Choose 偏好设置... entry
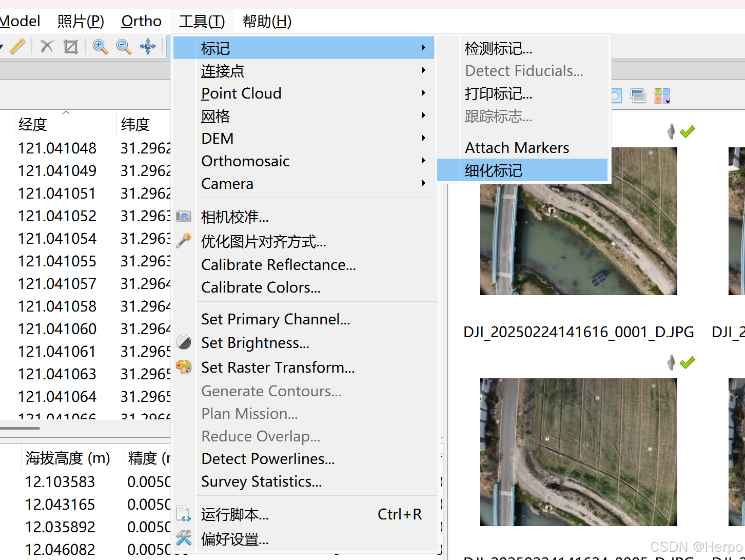The image size is (745, 560). click(305, 538)
